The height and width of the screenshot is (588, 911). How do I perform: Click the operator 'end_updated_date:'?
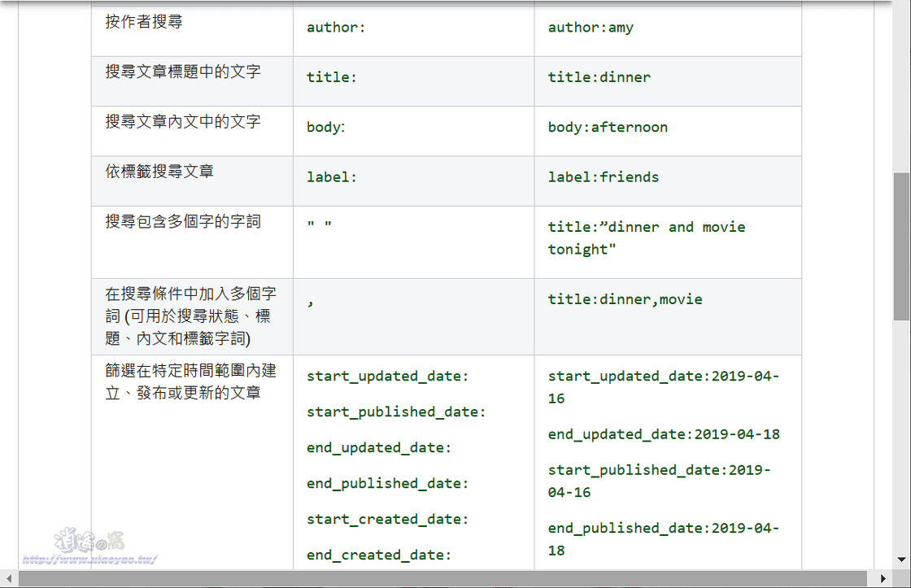pyautogui.click(x=379, y=448)
